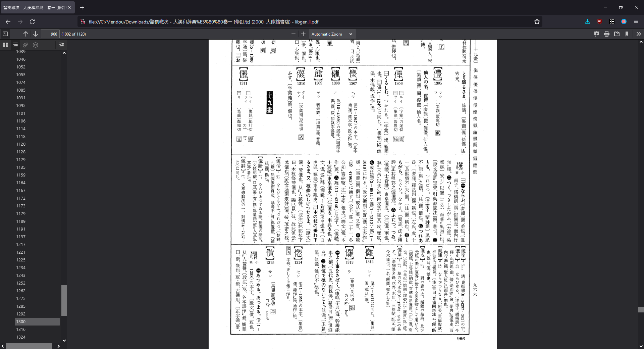644x349 pixels.
Task: Switch to presentation mode
Action: pyautogui.click(x=596, y=34)
